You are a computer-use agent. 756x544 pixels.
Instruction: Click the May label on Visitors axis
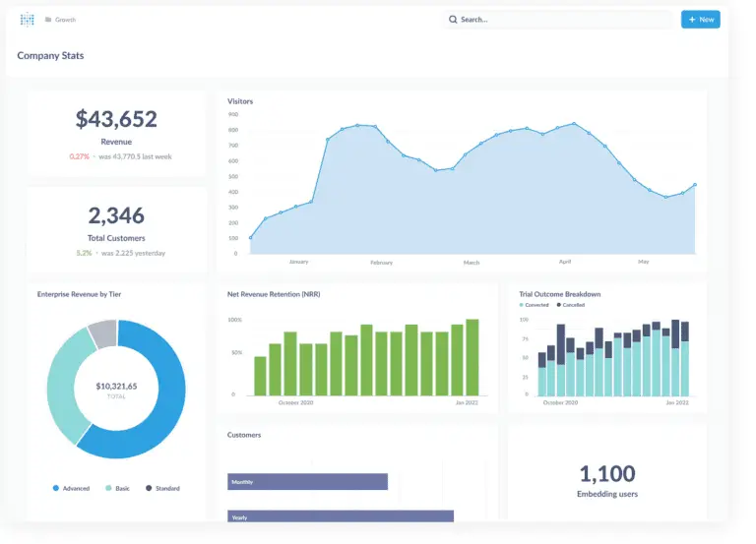[643, 262]
